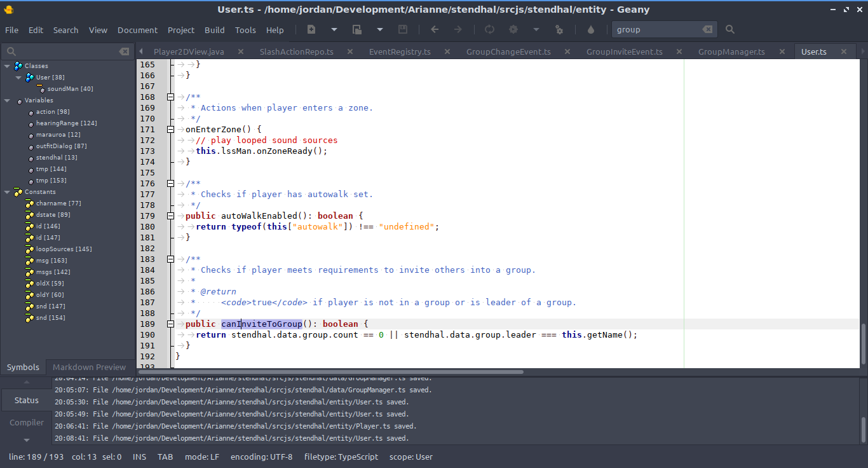Click the User class icon in tree
Screen dimensions: 868x468
click(x=29, y=78)
